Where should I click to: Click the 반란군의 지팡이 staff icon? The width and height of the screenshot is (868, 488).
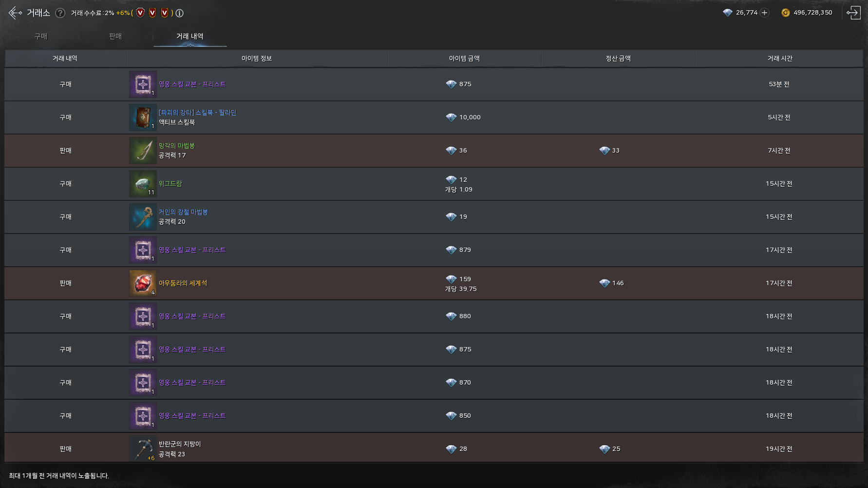point(143,449)
